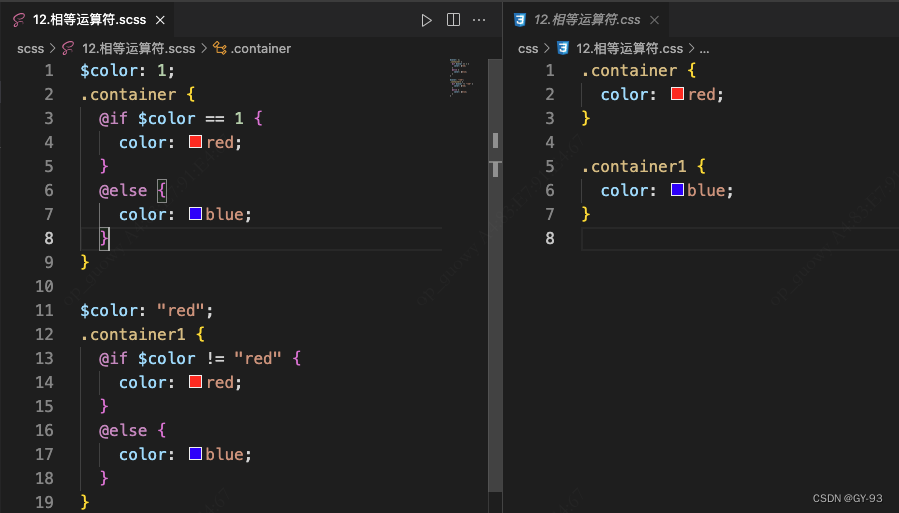Click the '.container1' selector in scss editor
The height and width of the screenshot is (513, 899).
tap(133, 334)
